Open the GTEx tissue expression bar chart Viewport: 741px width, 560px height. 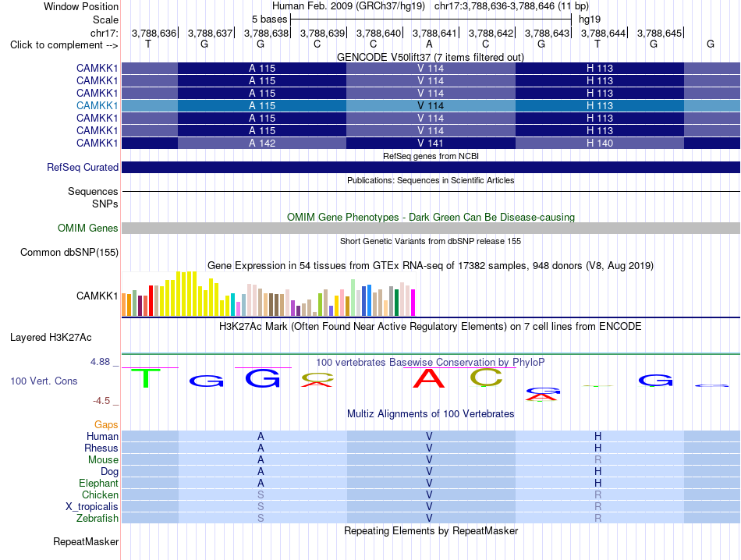[268, 294]
